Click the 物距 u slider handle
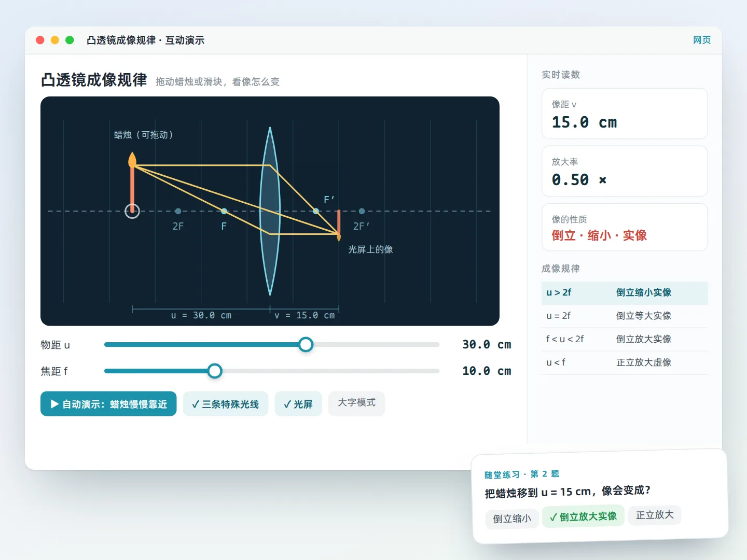The height and width of the screenshot is (560, 747). 306,344
